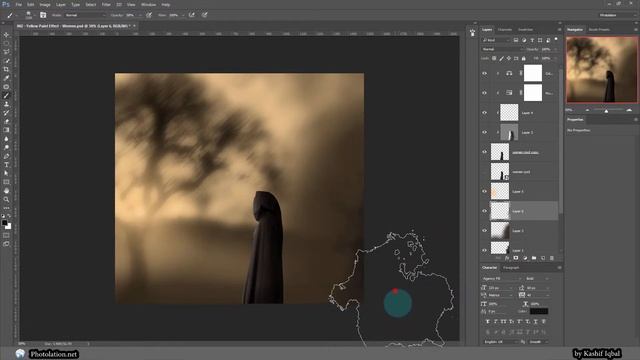Lock transparent pixels in the Layers panel

click(494, 58)
